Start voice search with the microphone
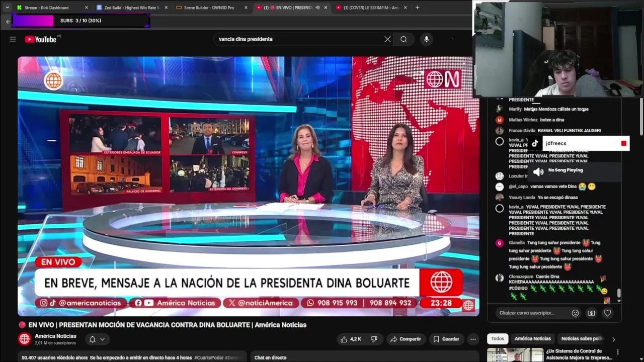 [426, 39]
